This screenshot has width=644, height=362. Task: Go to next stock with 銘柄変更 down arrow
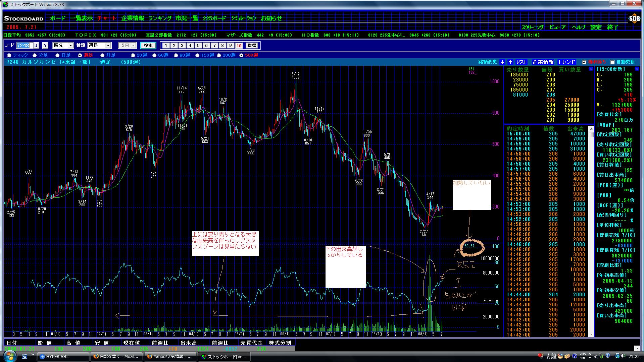coord(502,62)
